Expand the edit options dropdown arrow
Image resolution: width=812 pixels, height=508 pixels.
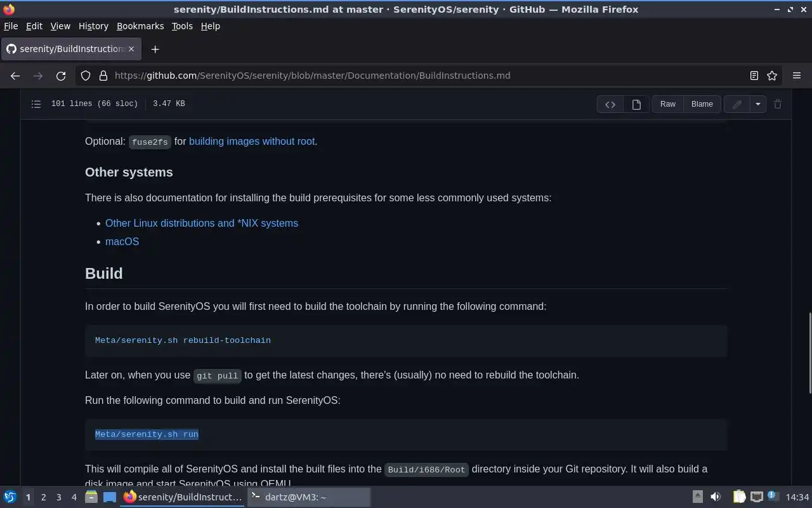(x=758, y=104)
